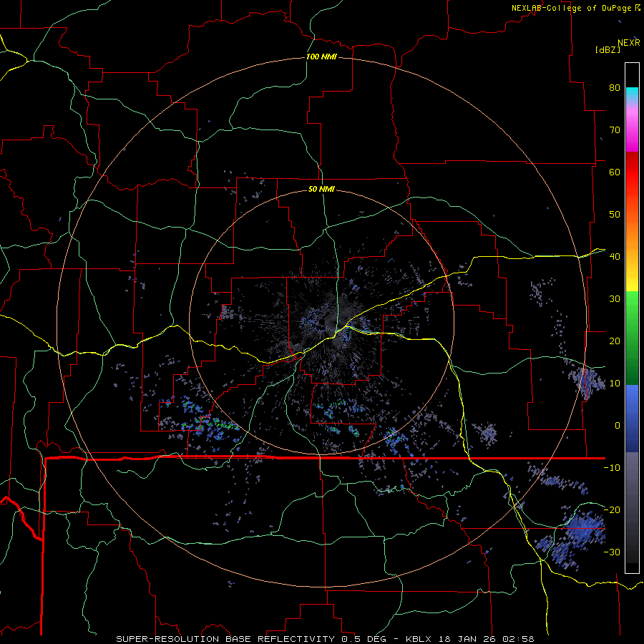Select the 100 NMI range ring label
644x644 pixels.
click(x=321, y=57)
